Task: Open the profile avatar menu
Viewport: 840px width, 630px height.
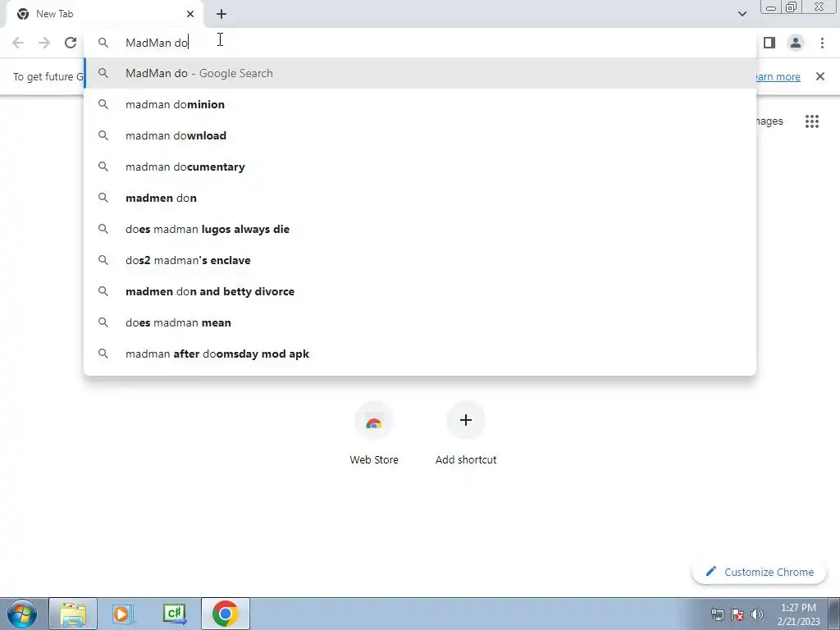Action: click(796, 43)
